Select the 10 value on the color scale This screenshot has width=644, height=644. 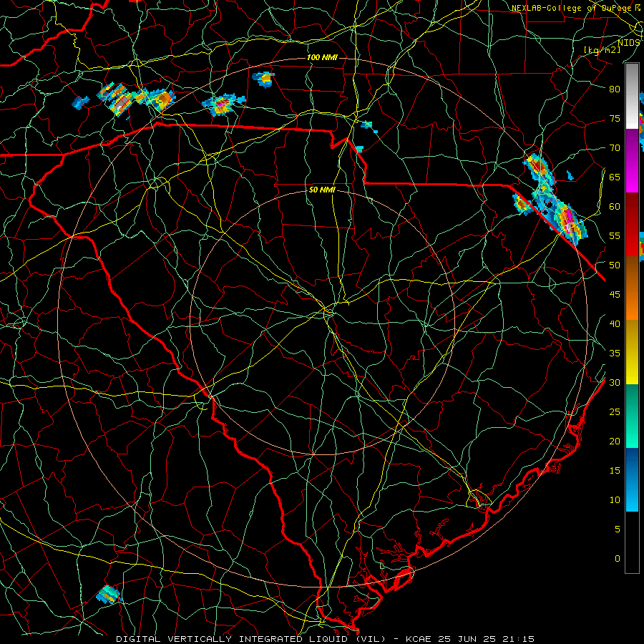pyautogui.click(x=615, y=500)
